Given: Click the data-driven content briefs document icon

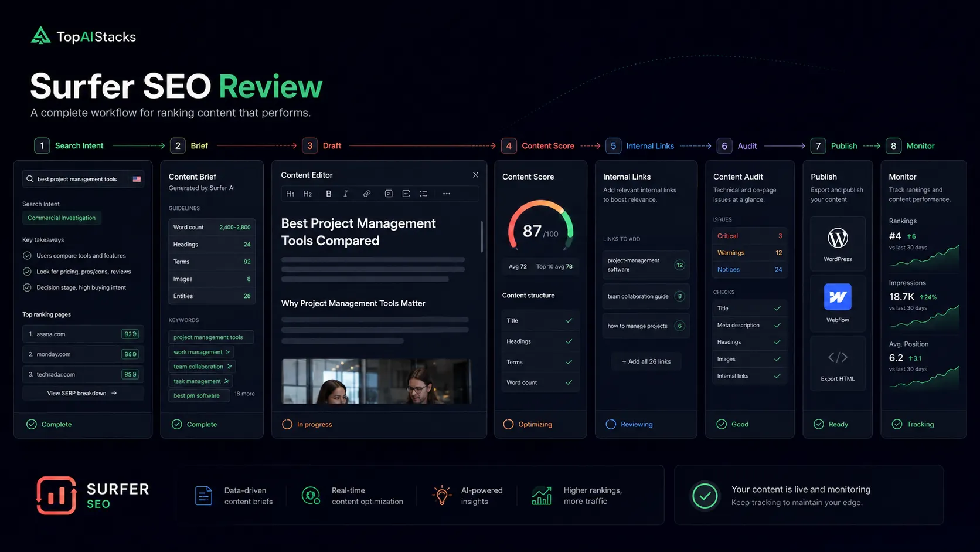Looking at the screenshot, I should pos(203,496).
